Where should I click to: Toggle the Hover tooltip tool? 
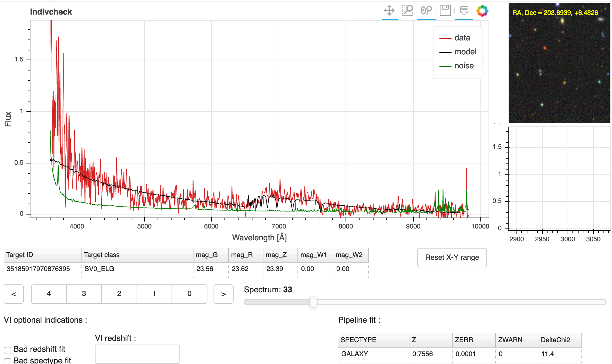(464, 10)
